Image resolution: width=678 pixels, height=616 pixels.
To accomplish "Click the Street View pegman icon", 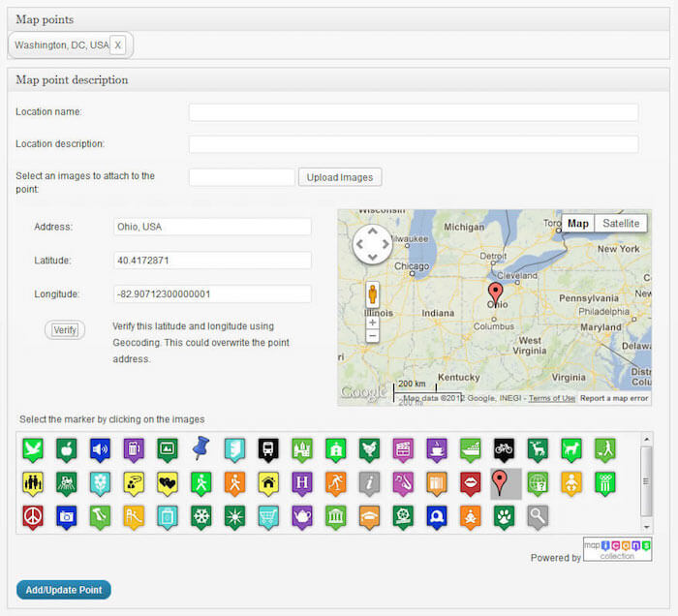I will [372, 294].
